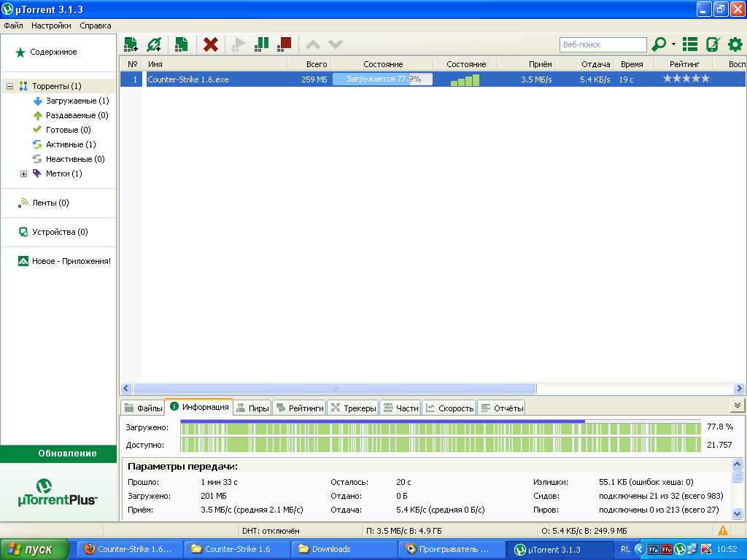Image resolution: width=747 pixels, height=560 pixels.
Task: Pause the torrent with the pause icon
Action: [x=262, y=44]
